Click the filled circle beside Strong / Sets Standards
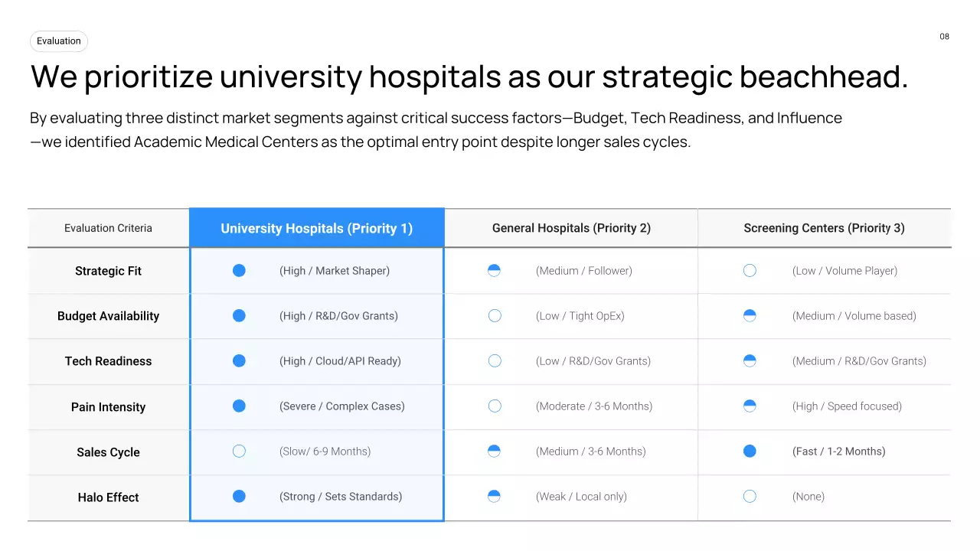The width and height of the screenshot is (980, 551). coord(239,497)
